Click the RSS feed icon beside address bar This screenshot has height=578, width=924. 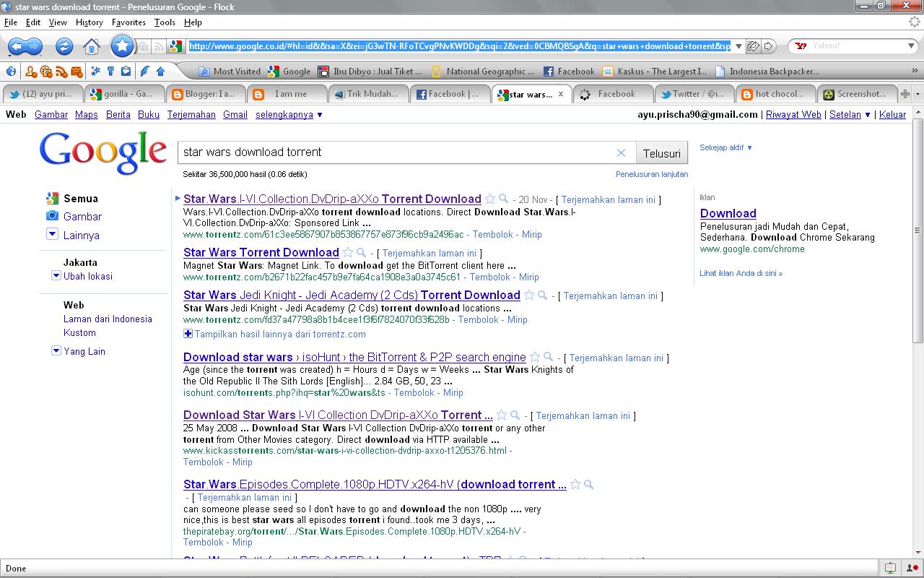coord(158,46)
